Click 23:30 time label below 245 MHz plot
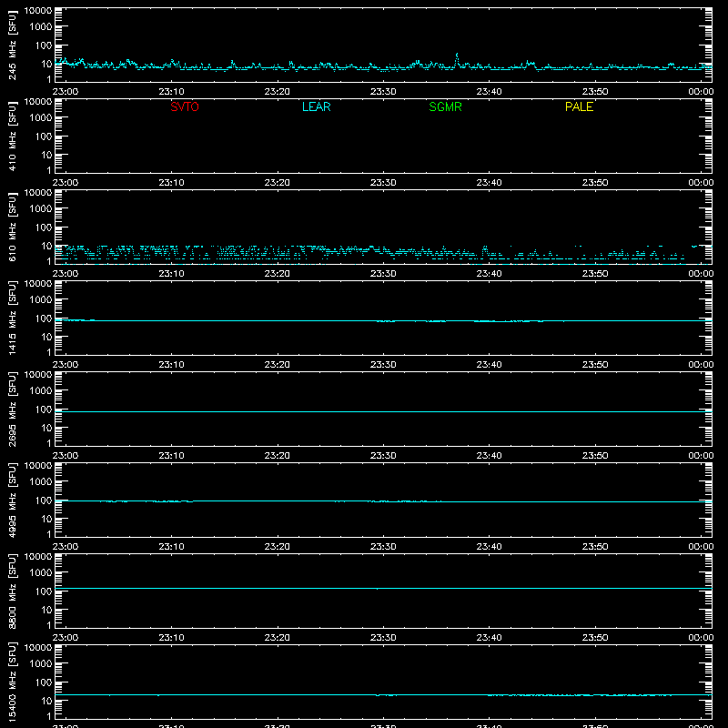 (383, 92)
